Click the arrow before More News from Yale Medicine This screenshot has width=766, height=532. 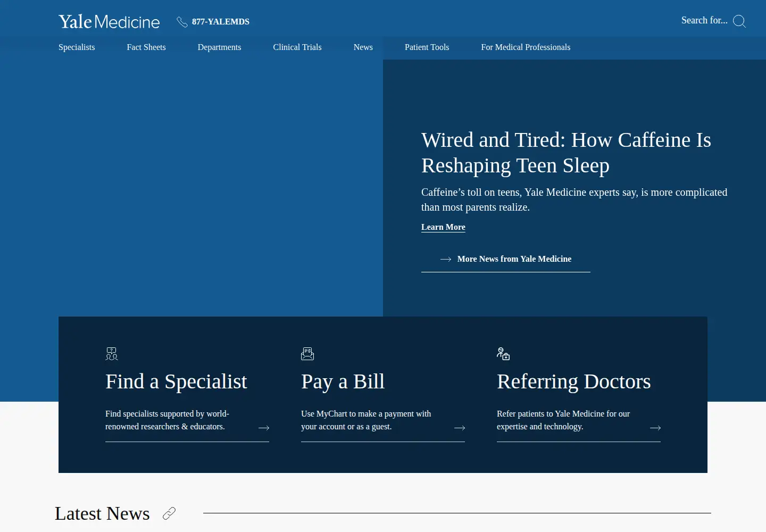446,259
